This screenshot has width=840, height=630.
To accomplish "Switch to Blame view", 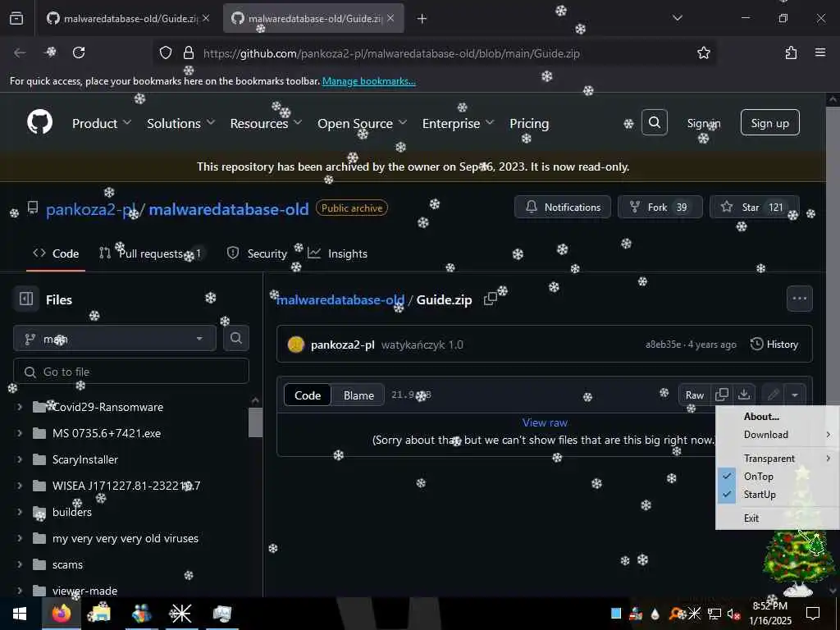I will [x=358, y=395].
